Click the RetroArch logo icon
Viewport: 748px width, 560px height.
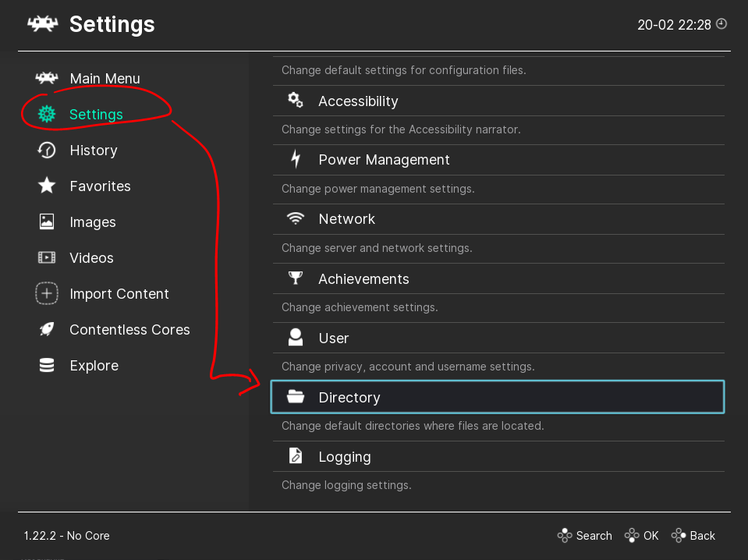(x=42, y=23)
